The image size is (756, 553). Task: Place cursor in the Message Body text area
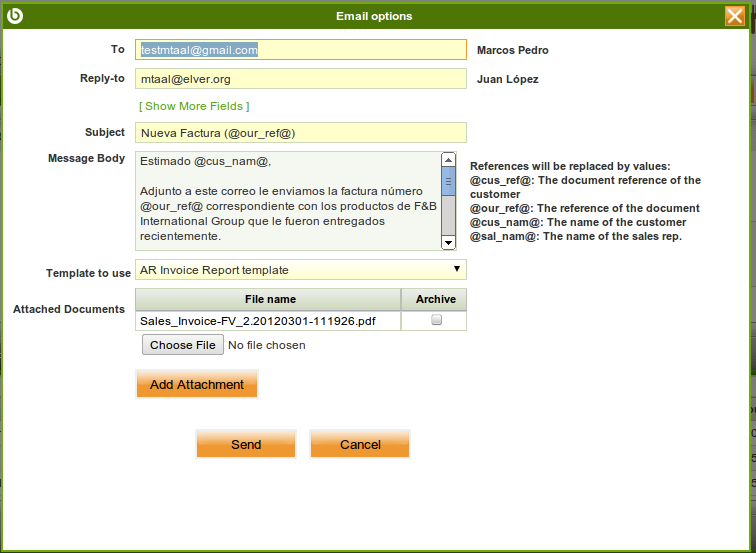coord(287,200)
